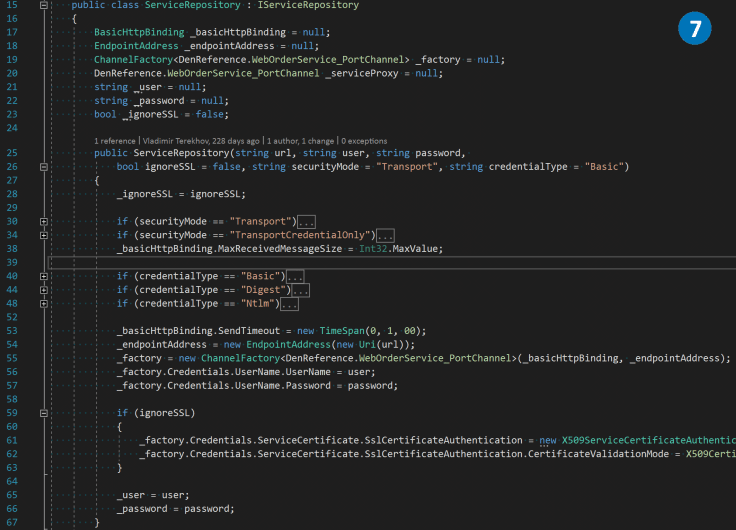The width and height of the screenshot is (736, 530).
Task: Place cursor on empty line 39
Action: click(300, 262)
